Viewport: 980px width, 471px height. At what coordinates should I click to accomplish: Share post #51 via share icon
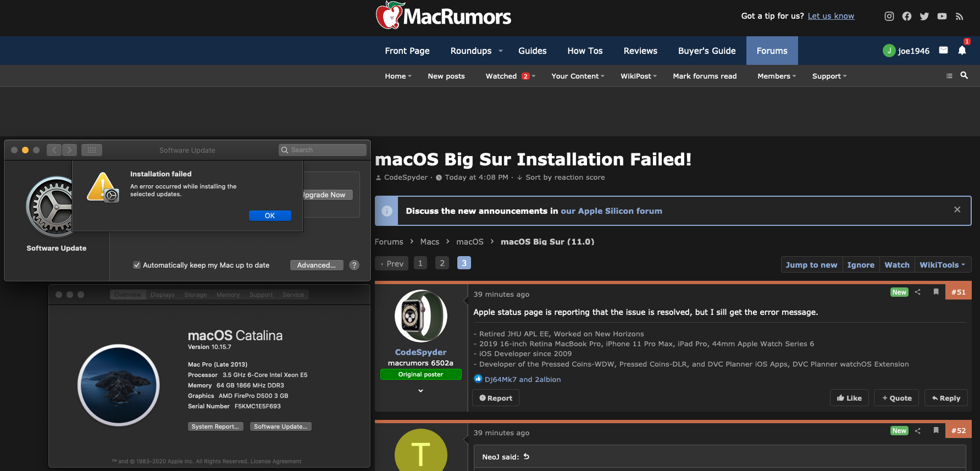pyautogui.click(x=917, y=292)
